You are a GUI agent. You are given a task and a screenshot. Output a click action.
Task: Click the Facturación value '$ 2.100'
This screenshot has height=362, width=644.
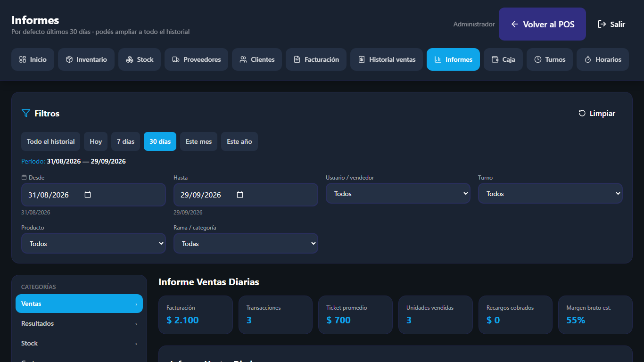point(182,320)
